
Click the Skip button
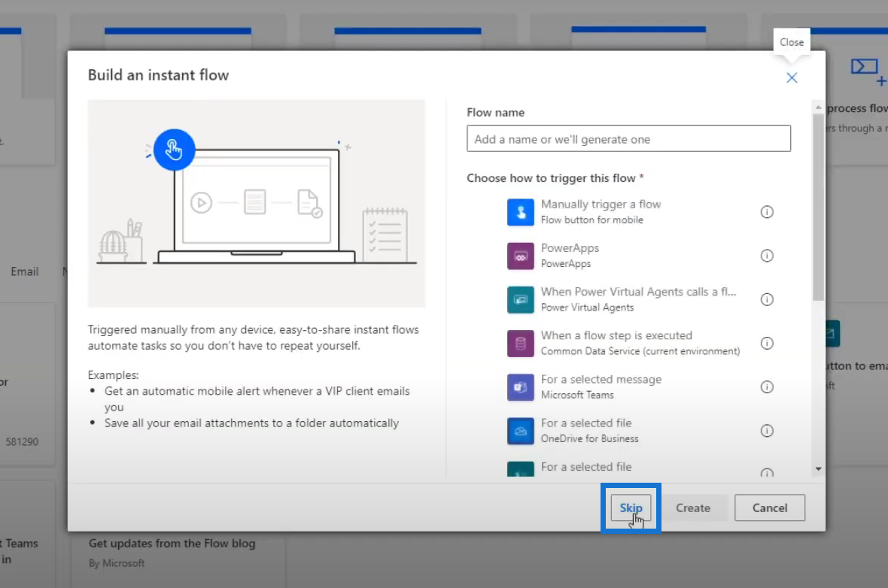pyautogui.click(x=631, y=508)
